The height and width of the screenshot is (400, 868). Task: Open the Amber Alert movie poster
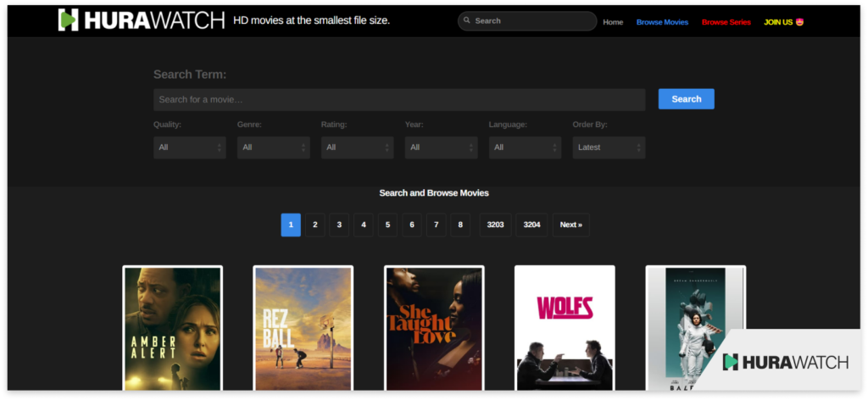(173, 329)
